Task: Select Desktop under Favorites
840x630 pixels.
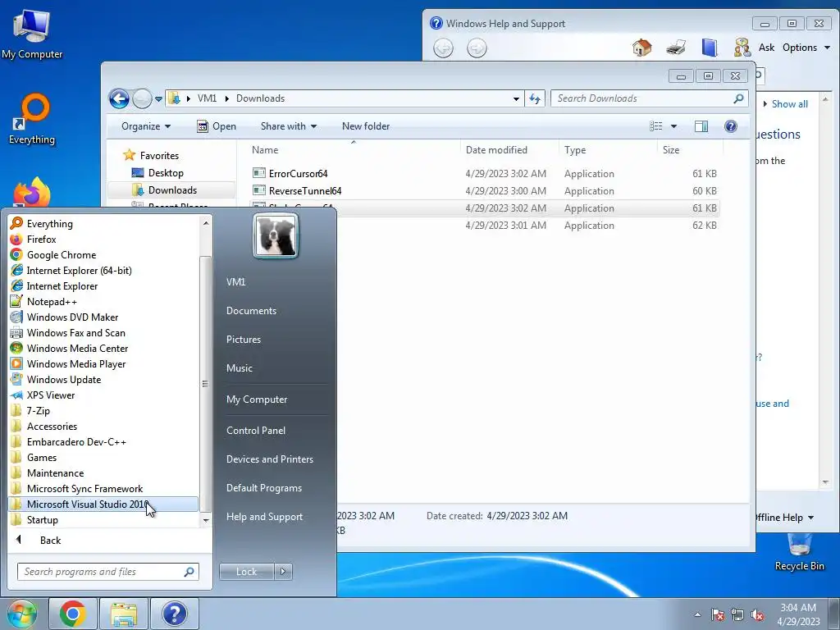Action: [x=166, y=173]
